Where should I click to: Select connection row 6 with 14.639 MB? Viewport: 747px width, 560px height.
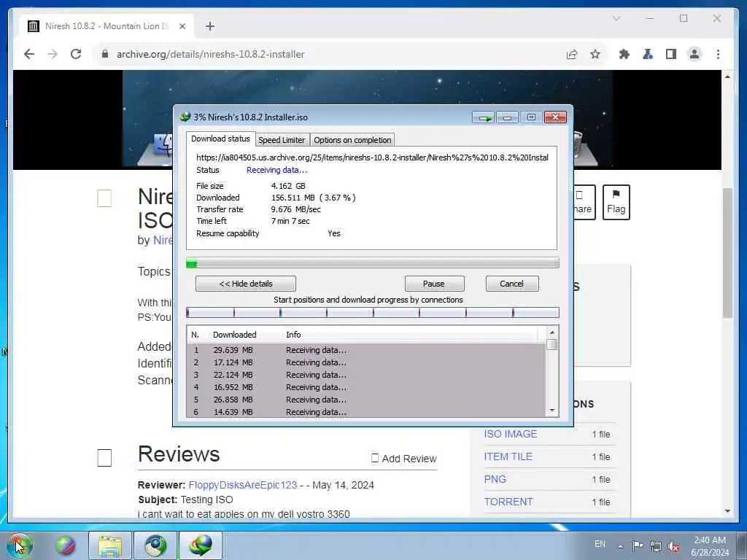click(x=366, y=412)
